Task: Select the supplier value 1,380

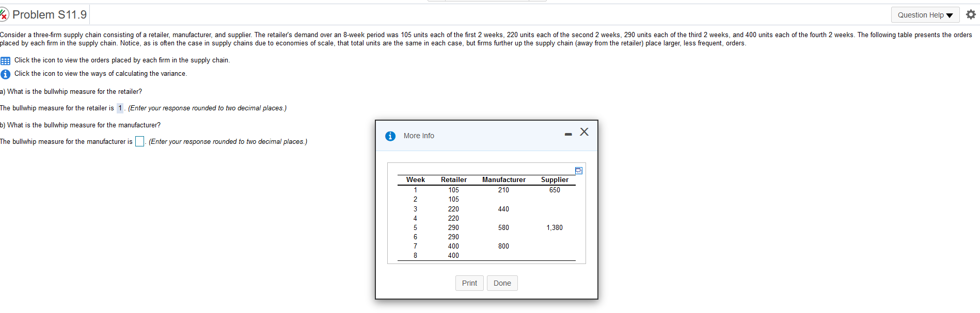Action: tap(555, 227)
